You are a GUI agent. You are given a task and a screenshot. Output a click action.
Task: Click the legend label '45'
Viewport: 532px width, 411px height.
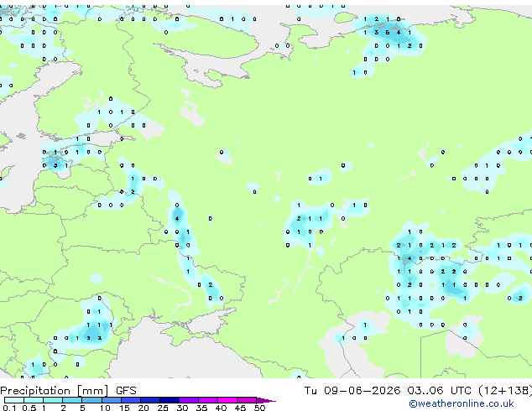pos(240,408)
